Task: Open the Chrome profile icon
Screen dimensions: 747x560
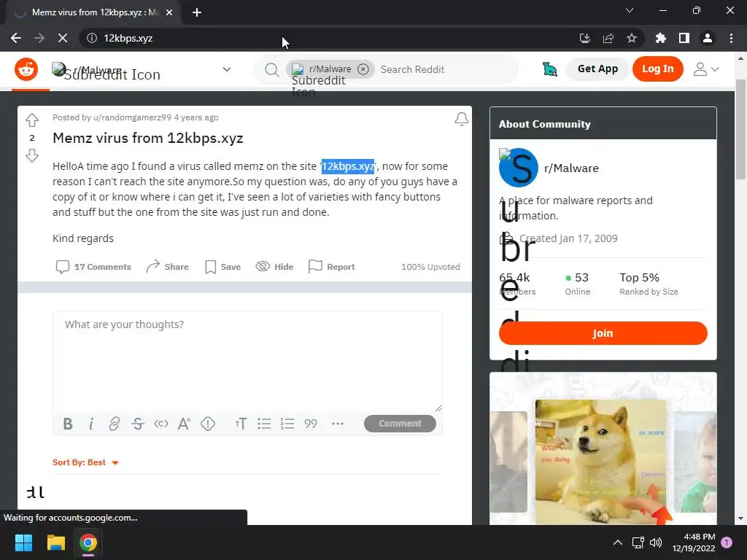Action: (x=708, y=38)
